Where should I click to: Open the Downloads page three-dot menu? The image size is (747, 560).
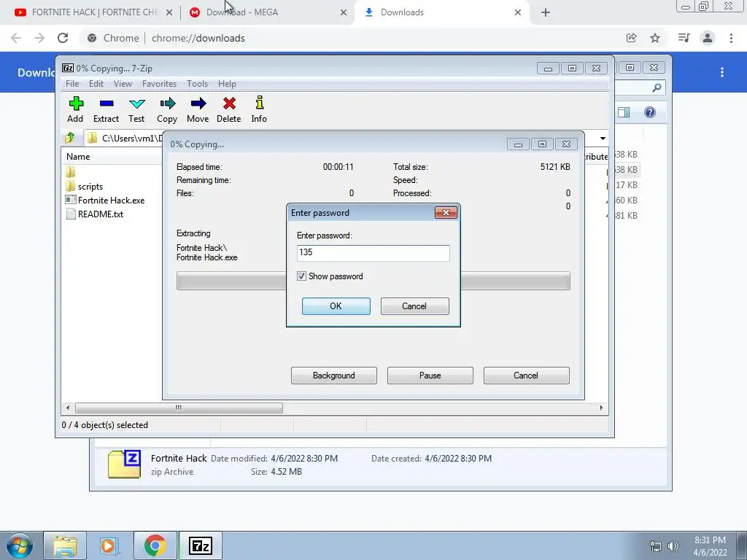722,72
